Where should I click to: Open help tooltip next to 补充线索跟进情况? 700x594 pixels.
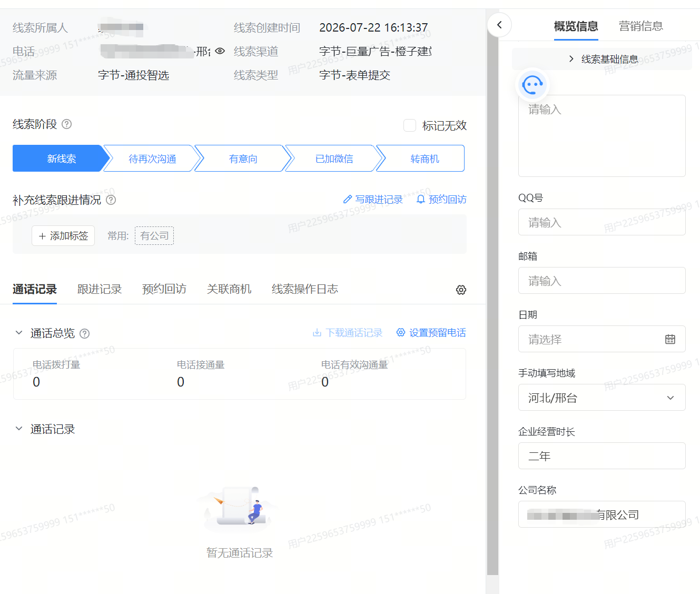[x=111, y=200]
